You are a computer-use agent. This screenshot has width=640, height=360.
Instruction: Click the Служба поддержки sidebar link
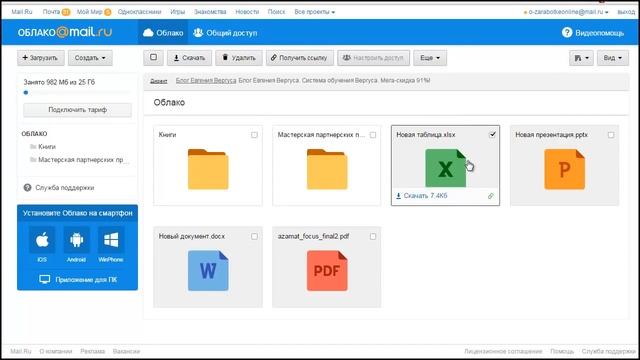[x=64, y=188]
